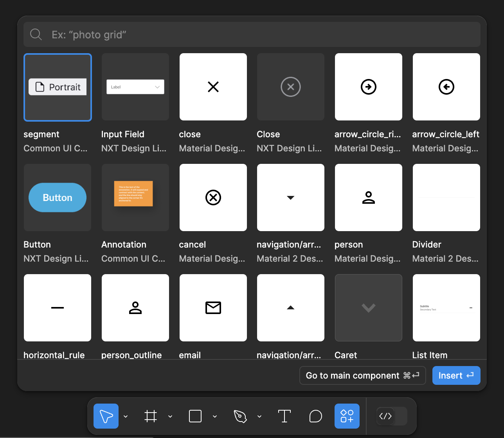Select the Move tool in the toolbar
Screen dimensions: 504x438
tap(106, 416)
